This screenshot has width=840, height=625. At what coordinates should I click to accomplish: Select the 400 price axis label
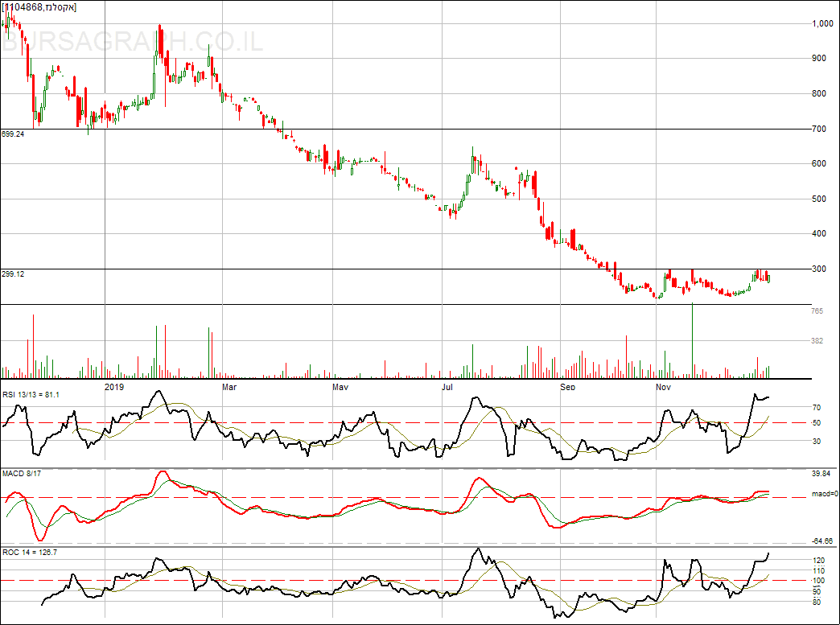click(x=818, y=234)
